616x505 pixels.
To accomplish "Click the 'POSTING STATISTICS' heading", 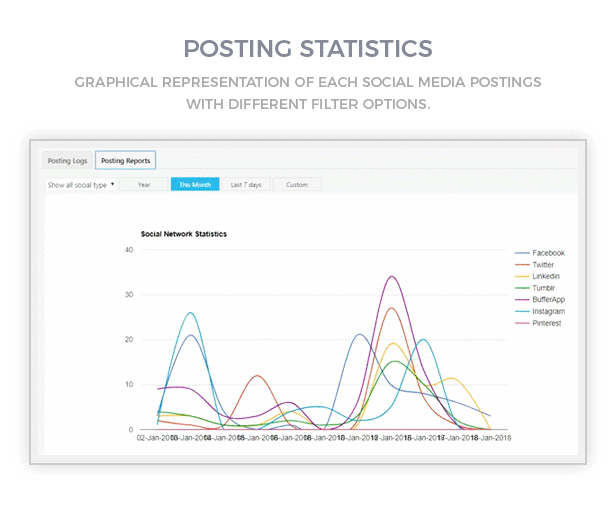I will [x=308, y=49].
